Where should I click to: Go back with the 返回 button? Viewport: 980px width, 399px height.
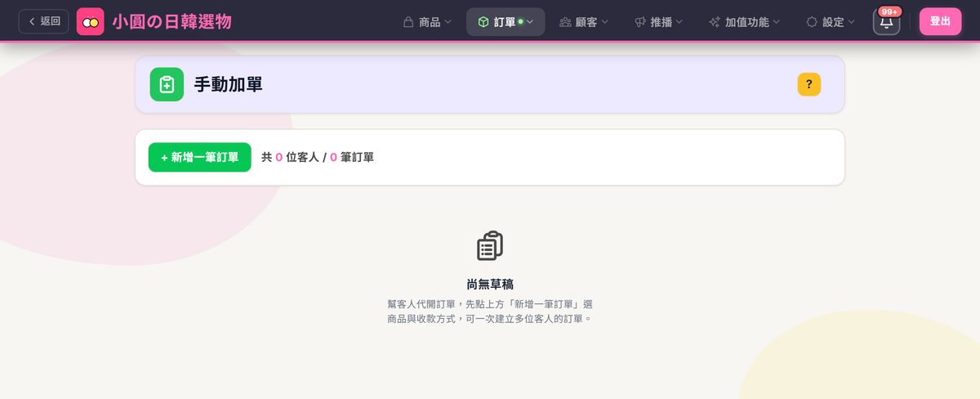pyautogui.click(x=43, y=21)
